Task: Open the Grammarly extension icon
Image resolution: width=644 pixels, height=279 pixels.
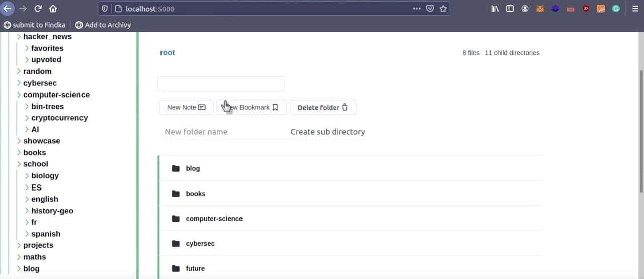Action: click(616, 9)
